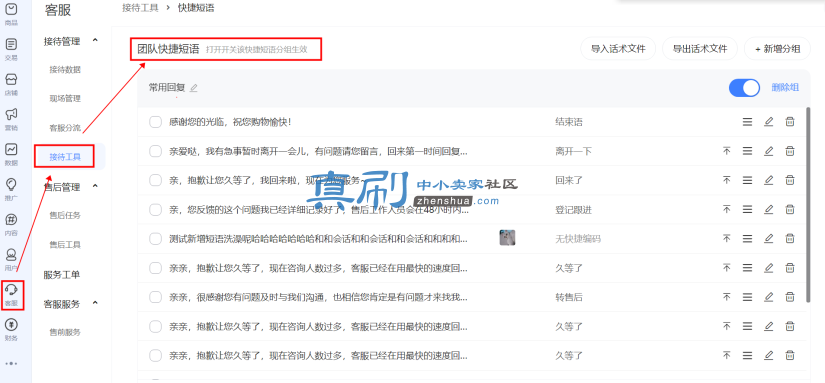
Task: Click the 删除组 link
Action: click(785, 87)
